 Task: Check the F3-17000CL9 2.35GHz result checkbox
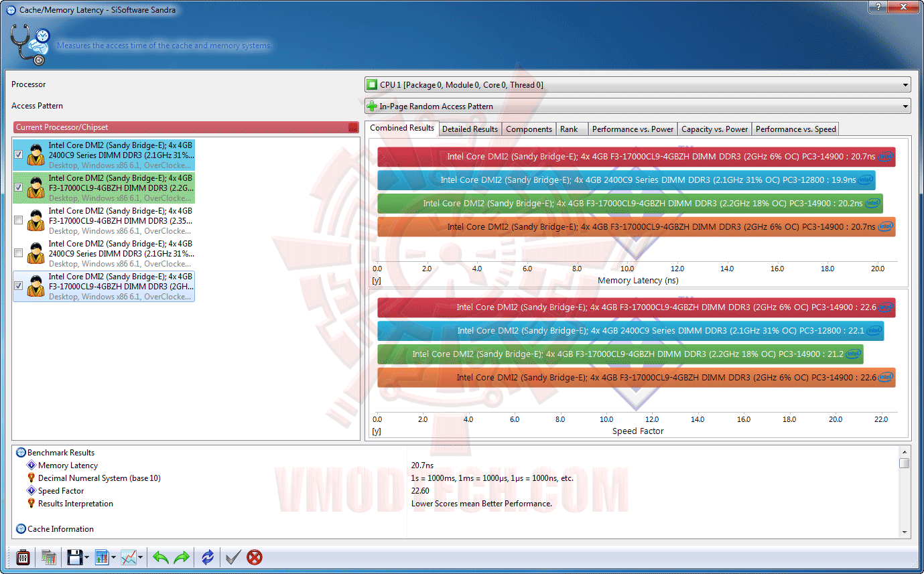click(x=19, y=220)
